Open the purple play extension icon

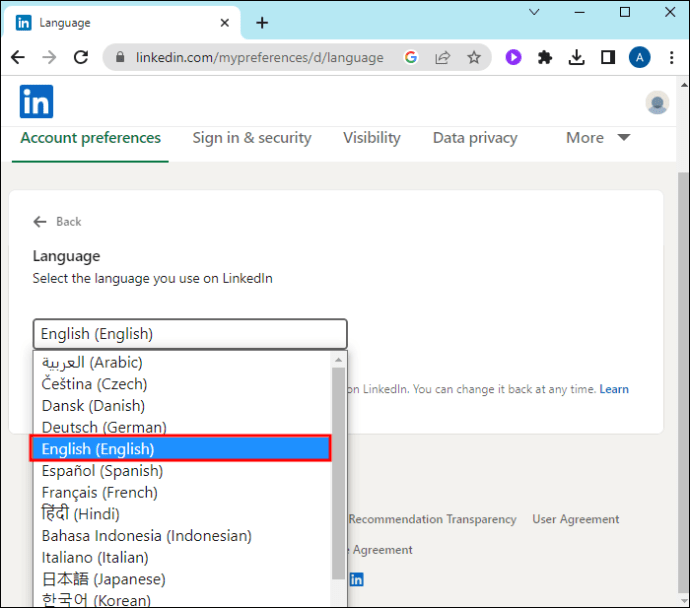coord(513,57)
